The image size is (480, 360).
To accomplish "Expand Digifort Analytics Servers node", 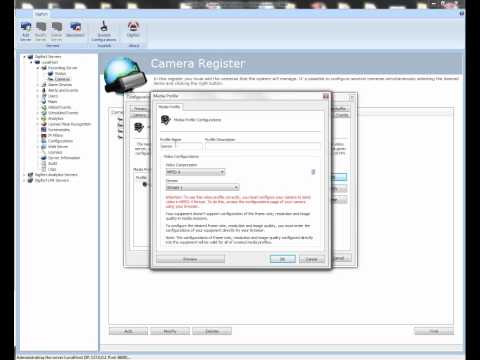I will (24, 175).
